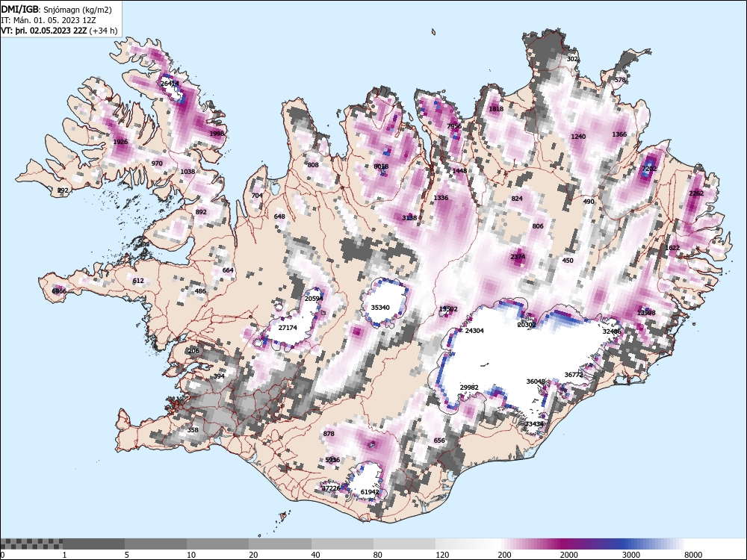This screenshot has width=747, height=560.
Task: Click the snow value 7202
Action: 649,169
